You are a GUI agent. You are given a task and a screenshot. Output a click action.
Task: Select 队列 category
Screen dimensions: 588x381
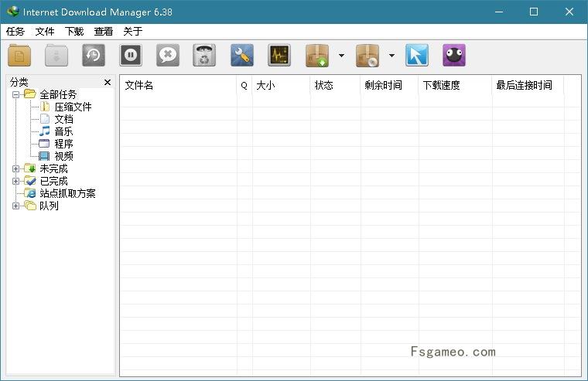coord(49,206)
